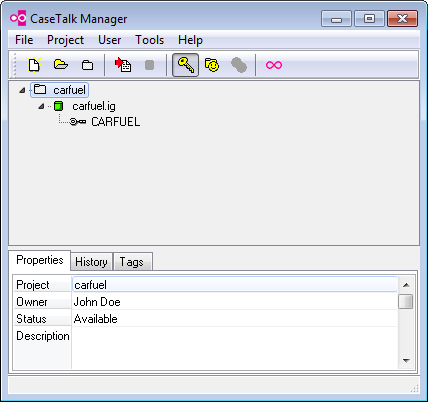This screenshot has width=428, height=402.
Task: Open the Tools menu
Action: tap(149, 40)
